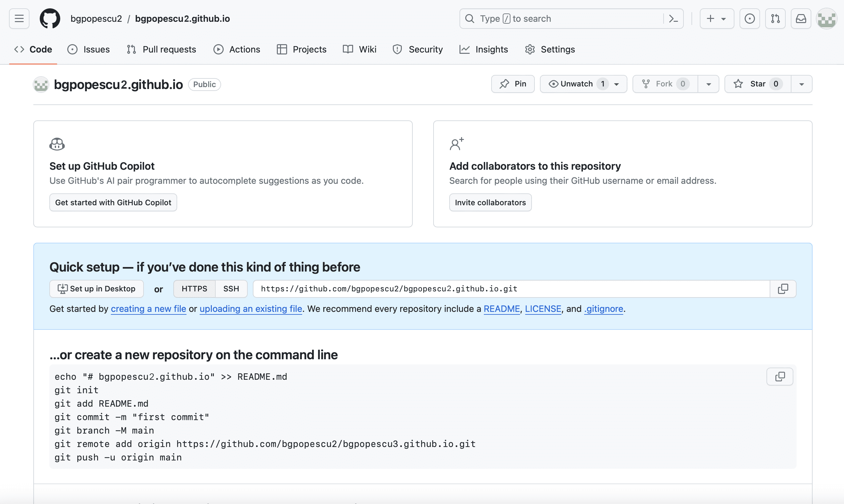The height and width of the screenshot is (504, 844).
Task: Open pull requests icon in header
Action: [775, 18]
